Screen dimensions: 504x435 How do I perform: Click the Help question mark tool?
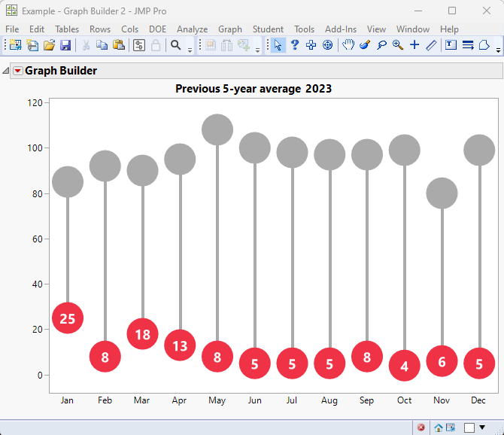294,44
